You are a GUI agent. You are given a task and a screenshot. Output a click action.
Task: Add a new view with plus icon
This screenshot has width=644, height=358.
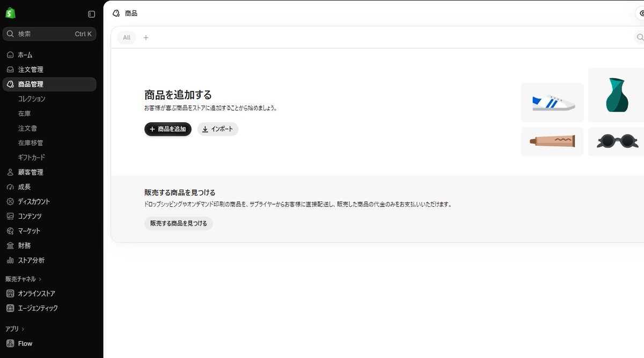pyautogui.click(x=145, y=38)
